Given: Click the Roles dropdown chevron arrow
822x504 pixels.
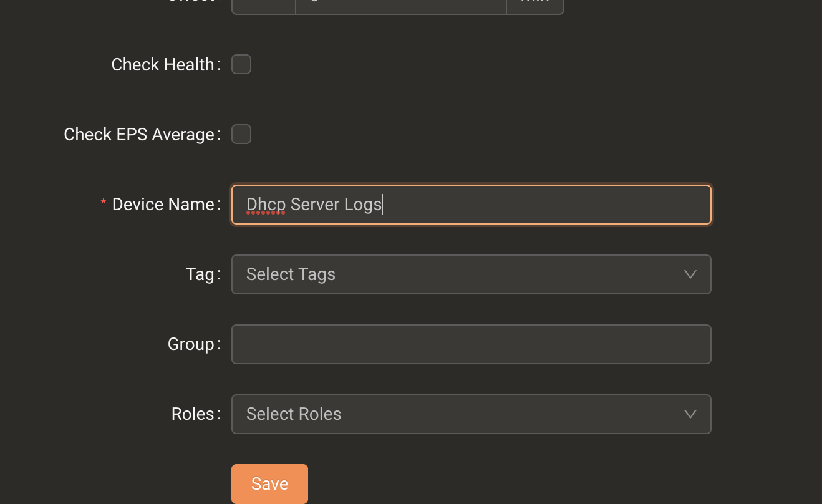Looking at the screenshot, I should 690,414.
